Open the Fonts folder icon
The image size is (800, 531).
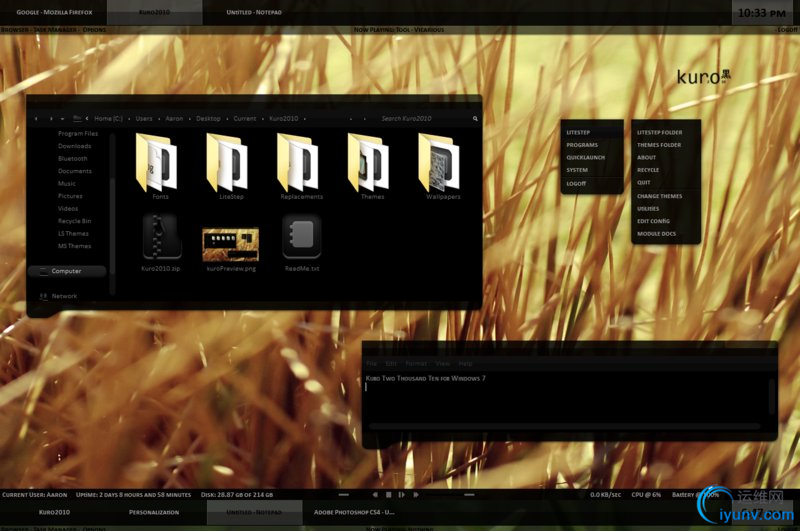click(x=158, y=162)
